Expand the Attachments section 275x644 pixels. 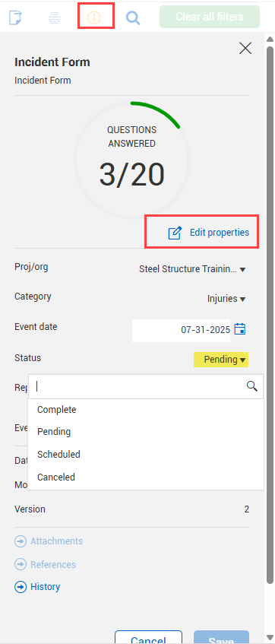click(49, 541)
